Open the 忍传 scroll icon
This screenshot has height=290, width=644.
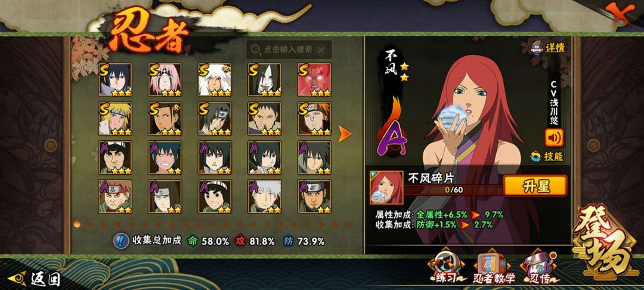tap(540, 268)
